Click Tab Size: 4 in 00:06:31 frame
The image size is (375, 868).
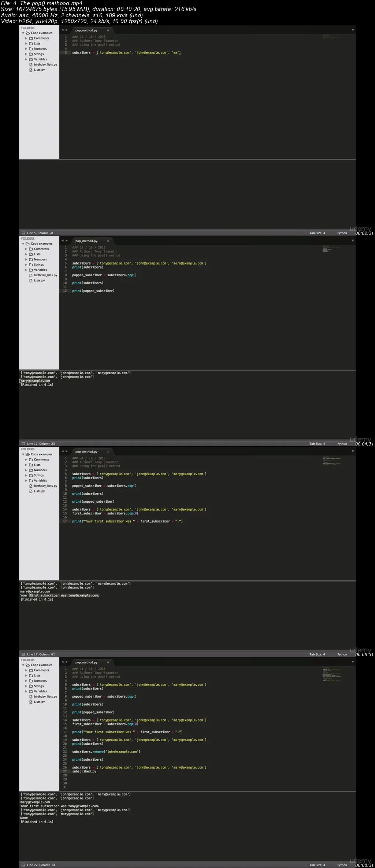[317, 654]
